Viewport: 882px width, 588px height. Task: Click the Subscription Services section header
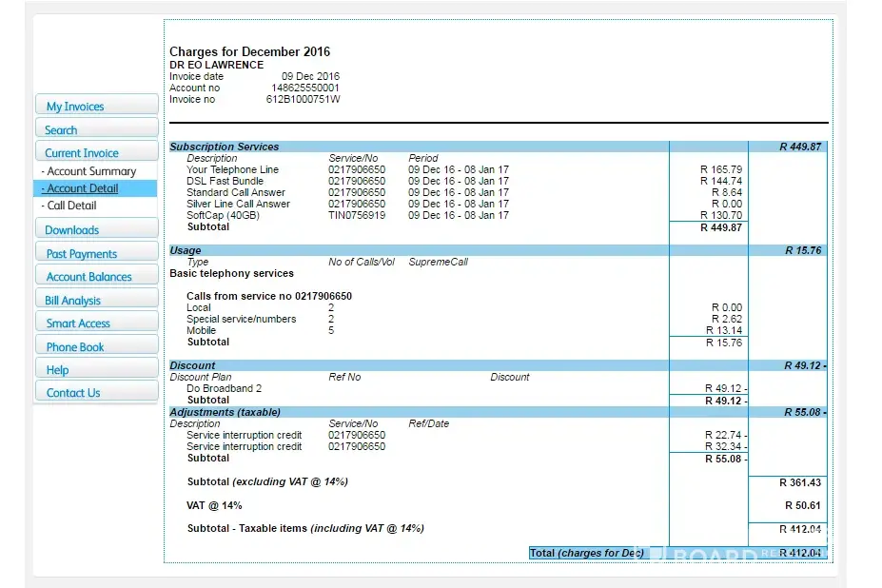[225, 147]
